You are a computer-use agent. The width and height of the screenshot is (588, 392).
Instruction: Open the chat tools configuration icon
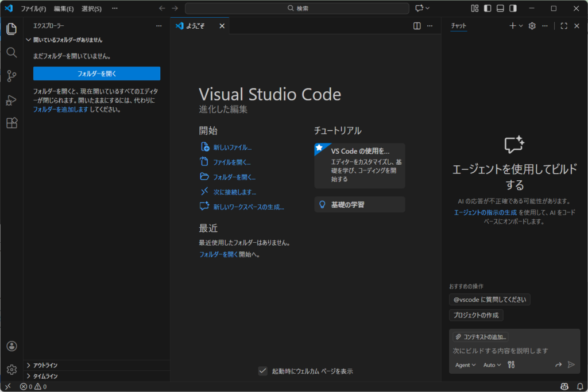click(x=511, y=364)
